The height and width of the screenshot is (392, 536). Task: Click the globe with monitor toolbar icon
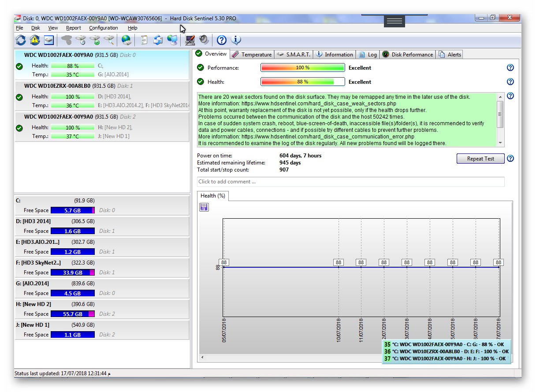point(172,40)
